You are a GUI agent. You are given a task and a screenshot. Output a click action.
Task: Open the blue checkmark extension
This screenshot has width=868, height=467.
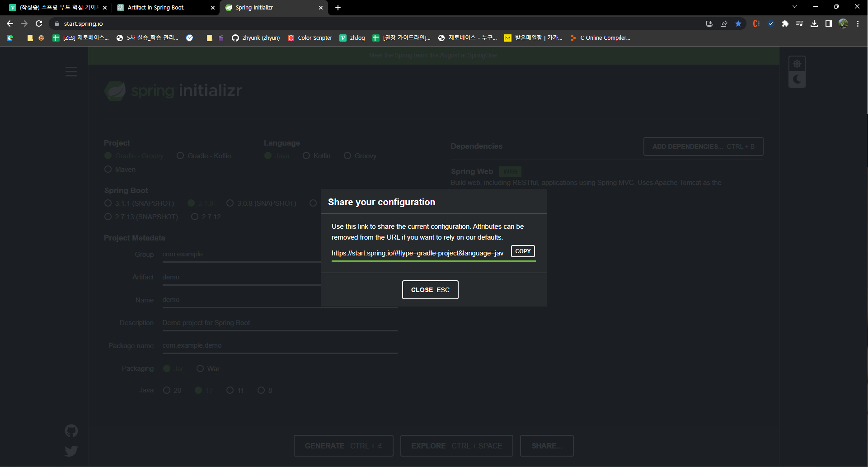pos(771,24)
